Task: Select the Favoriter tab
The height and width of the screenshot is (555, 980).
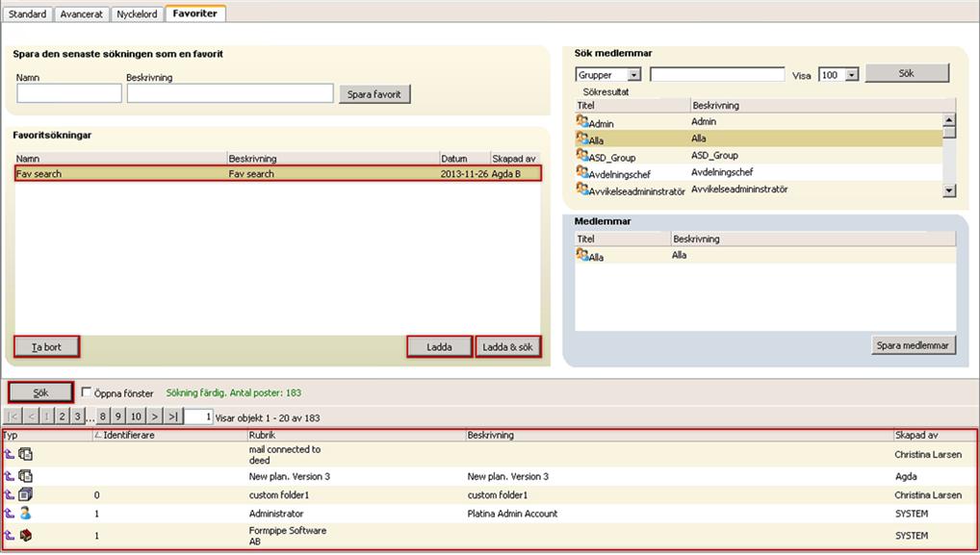Action: 195,13
